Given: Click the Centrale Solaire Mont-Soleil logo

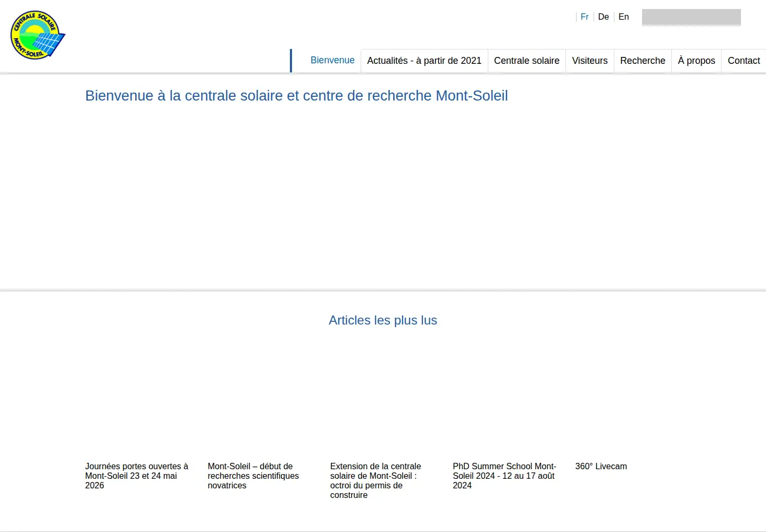Looking at the screenshot, I should click(38, 35).
